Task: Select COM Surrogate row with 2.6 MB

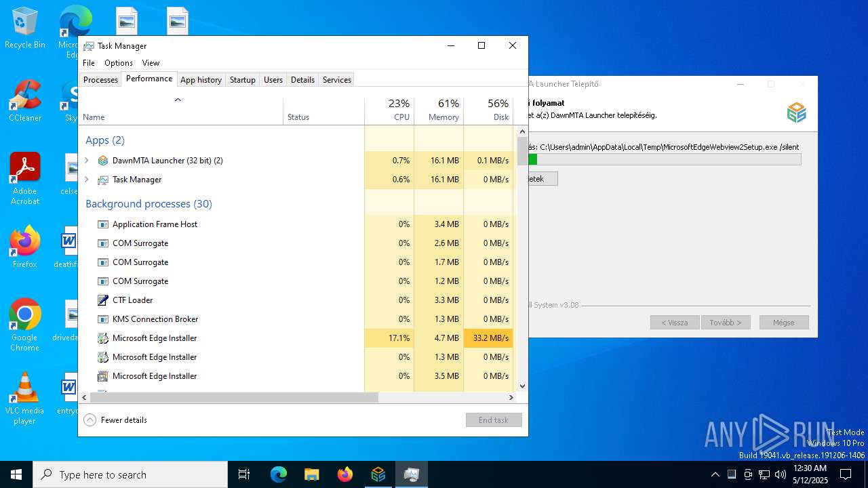Action: (x=296, y=243)
